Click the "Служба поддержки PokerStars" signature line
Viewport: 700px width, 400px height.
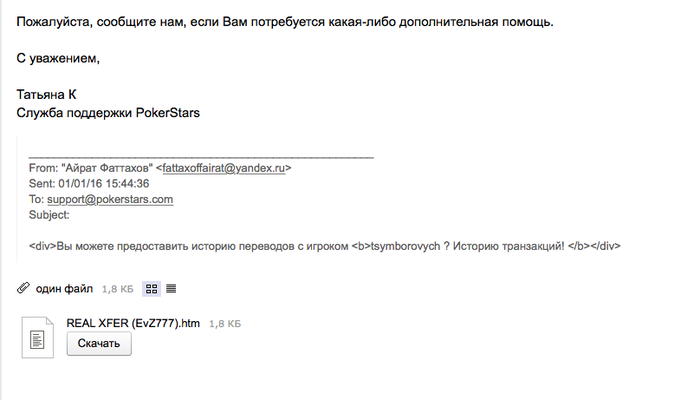pyautogui.click(x=109, y=113)
